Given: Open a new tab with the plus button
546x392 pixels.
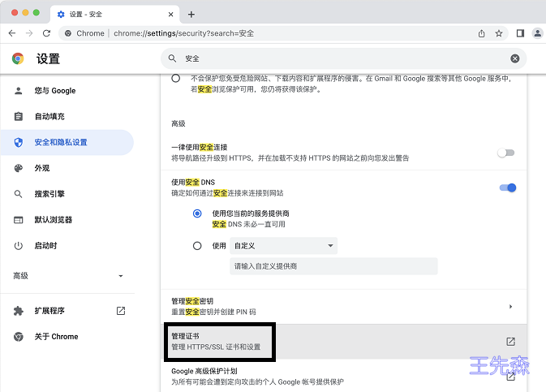Looking at the screenshot, I should (191, 15).
